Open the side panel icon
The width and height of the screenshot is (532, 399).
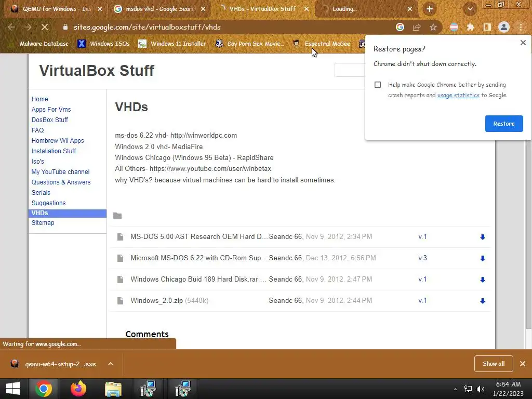pos(487,27)
